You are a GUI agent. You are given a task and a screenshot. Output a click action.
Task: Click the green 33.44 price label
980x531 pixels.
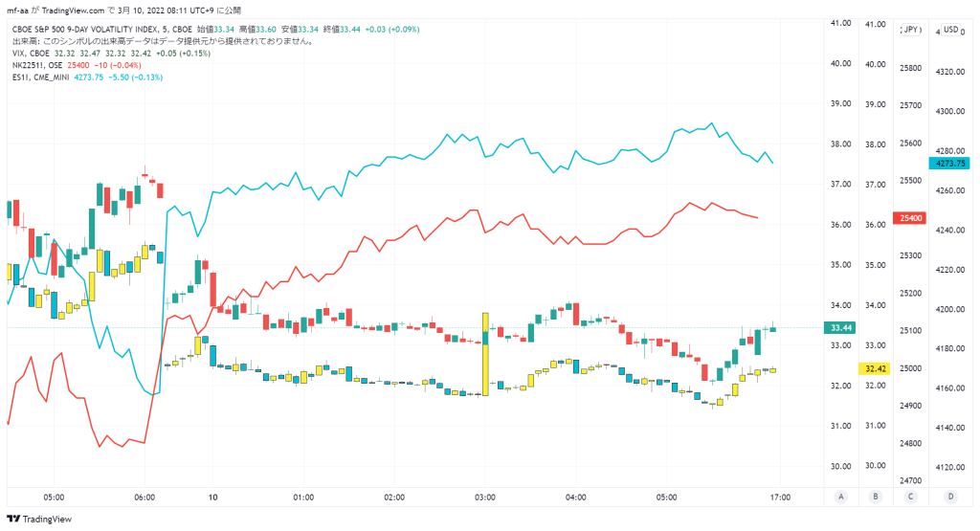click(x=840, y=328)
